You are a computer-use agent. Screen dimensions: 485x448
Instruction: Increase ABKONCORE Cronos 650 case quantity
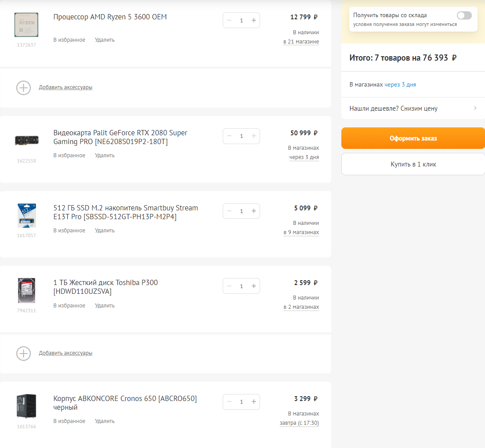point(253,402)
